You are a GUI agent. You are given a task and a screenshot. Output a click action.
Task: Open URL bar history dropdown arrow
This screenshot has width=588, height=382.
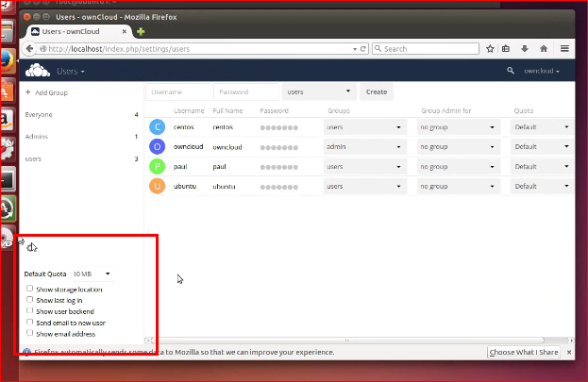355,49
